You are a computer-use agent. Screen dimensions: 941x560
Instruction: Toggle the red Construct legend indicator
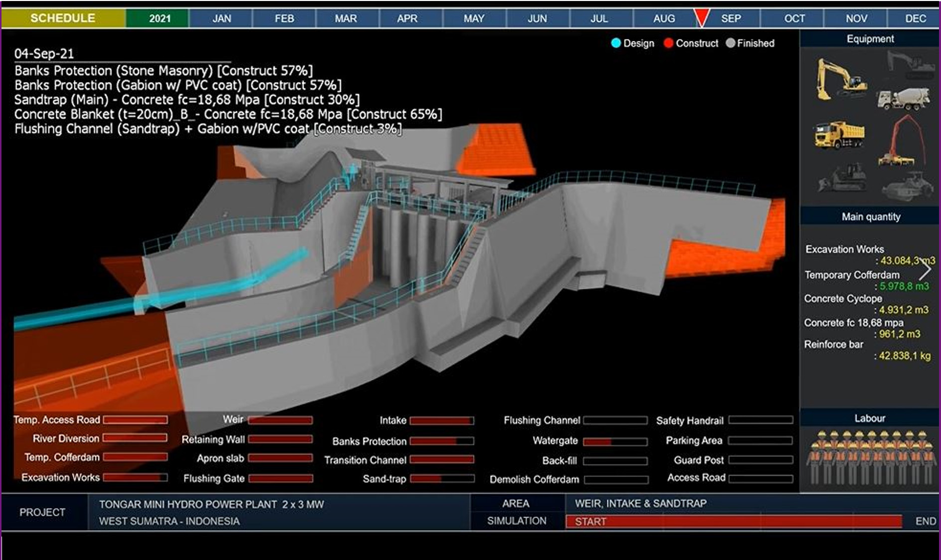click(x=668, y=43)
